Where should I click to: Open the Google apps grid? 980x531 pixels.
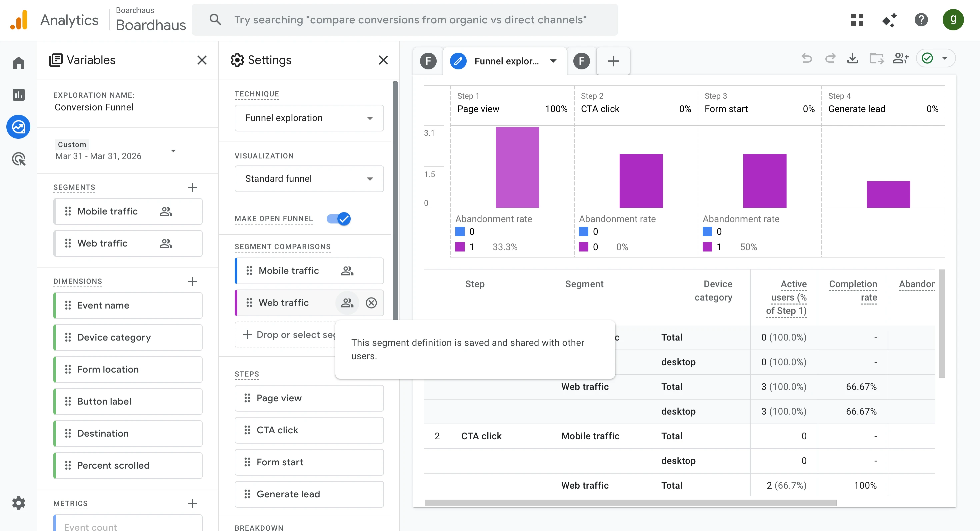point(857,19)
